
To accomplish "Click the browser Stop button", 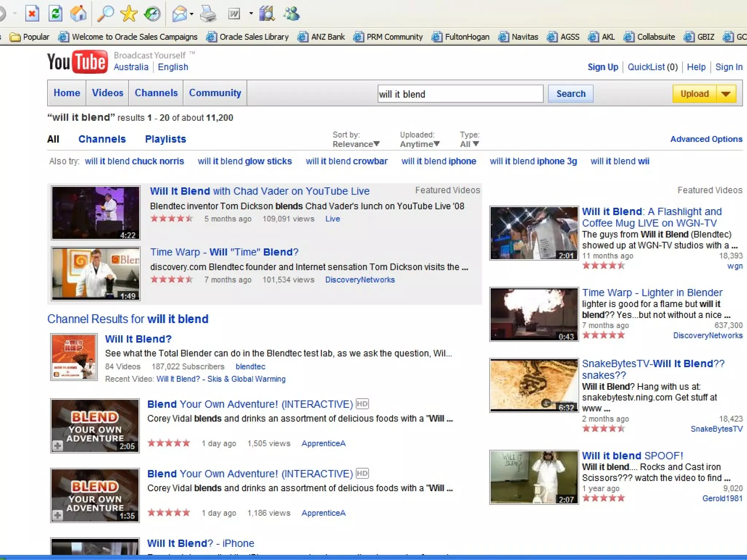I will (x=32, y=14).
